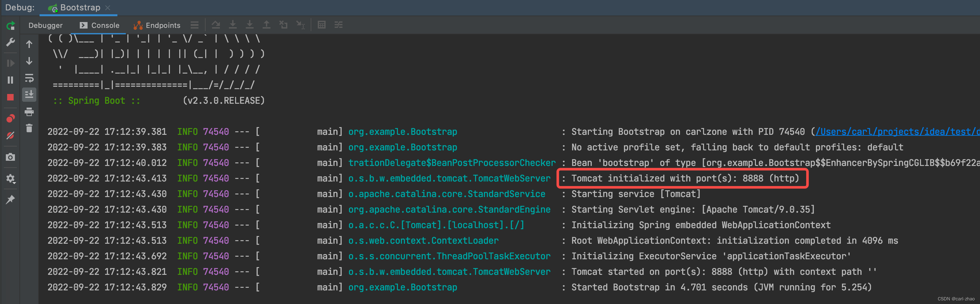Open debugger settings gear icon
Image resolution: width=980 pixels, height=304 pixels.
[11, 178]
